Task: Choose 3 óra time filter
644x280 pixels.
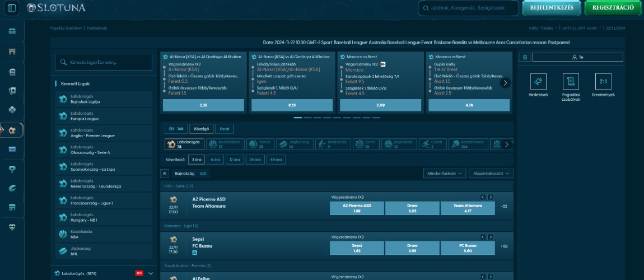Action: pos(197,160)
